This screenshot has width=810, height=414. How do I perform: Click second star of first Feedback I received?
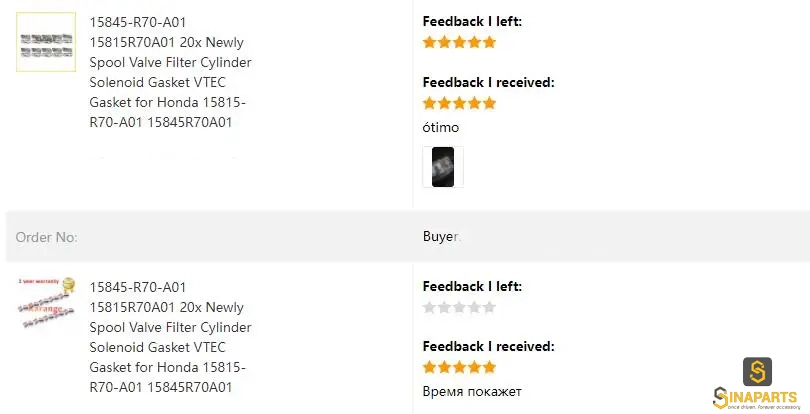444,103
